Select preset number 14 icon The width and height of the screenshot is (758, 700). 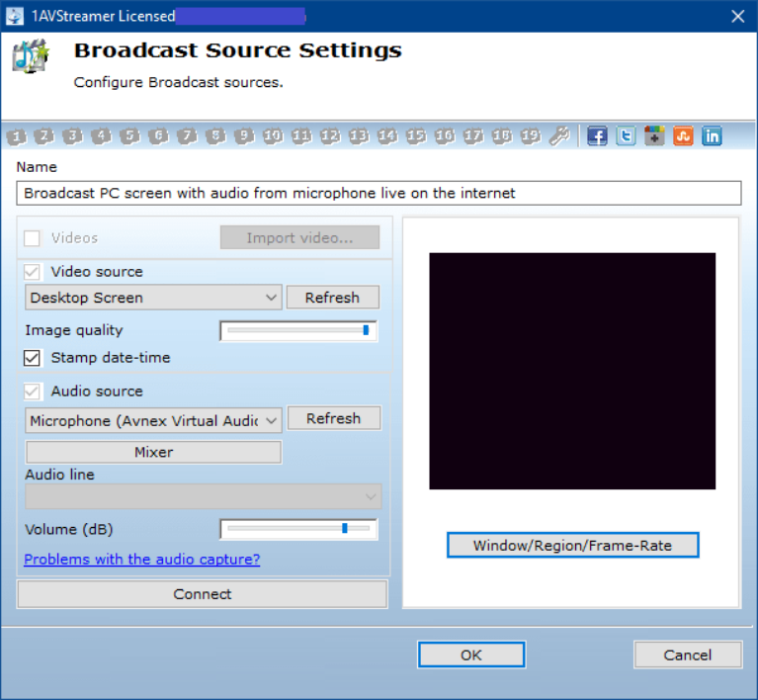(x=387, y=136)
